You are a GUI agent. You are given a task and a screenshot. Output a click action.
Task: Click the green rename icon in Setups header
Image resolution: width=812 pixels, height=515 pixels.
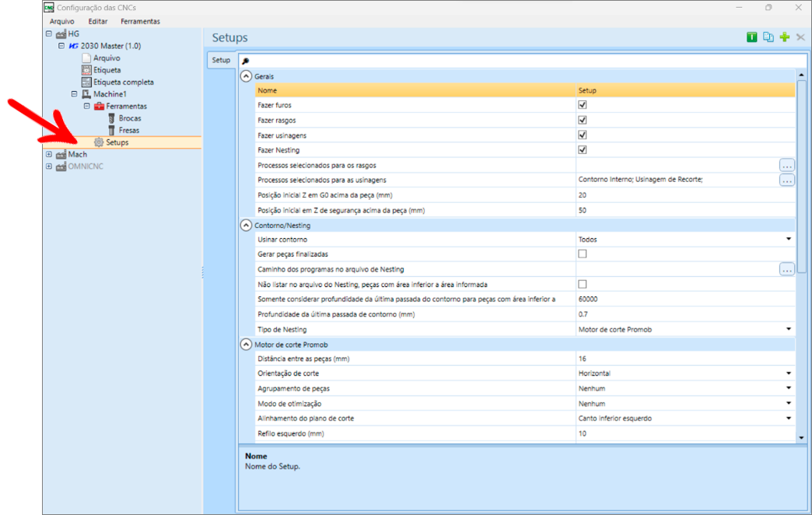[x=752, y=37]
